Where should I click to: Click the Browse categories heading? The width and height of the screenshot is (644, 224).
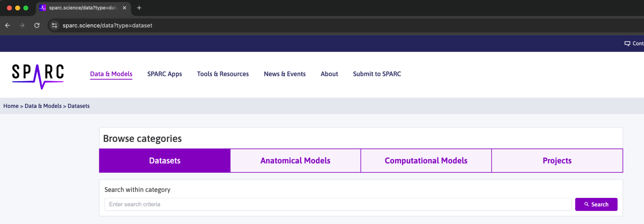pos(142,139)
